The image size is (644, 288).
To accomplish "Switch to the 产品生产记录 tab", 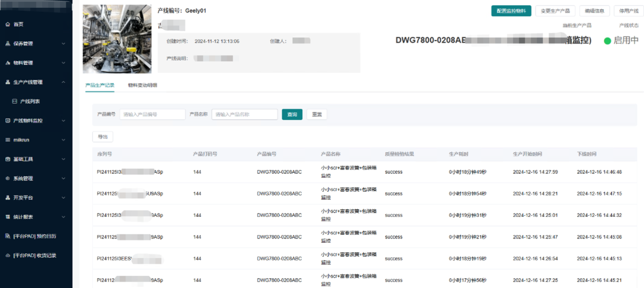I will (x=100, y=85).
